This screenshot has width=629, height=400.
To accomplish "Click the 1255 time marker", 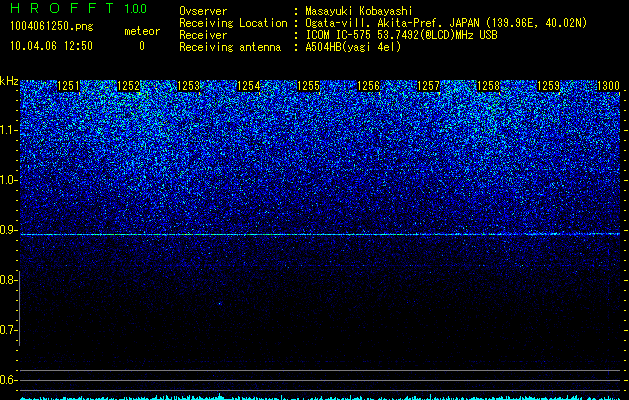I will (308, 86).
